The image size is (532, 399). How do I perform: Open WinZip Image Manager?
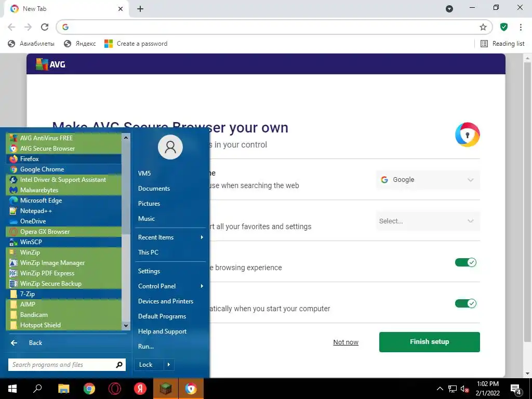pyautogui.click(x=64, y=262)
